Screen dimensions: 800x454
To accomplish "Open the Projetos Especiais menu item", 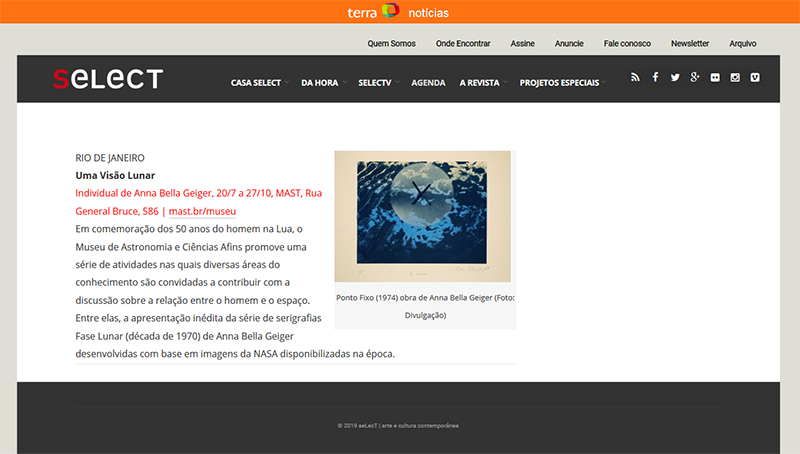I will click(559, 83).
